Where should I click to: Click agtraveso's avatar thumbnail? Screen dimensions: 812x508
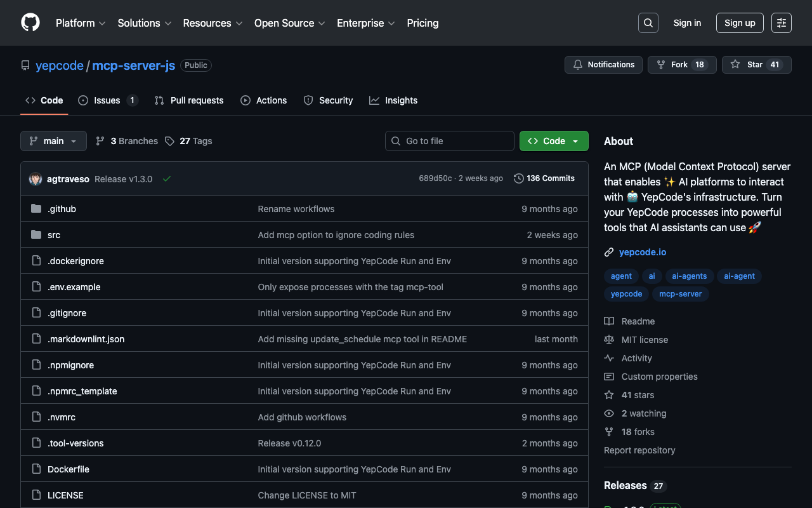(x=36, y=179)
